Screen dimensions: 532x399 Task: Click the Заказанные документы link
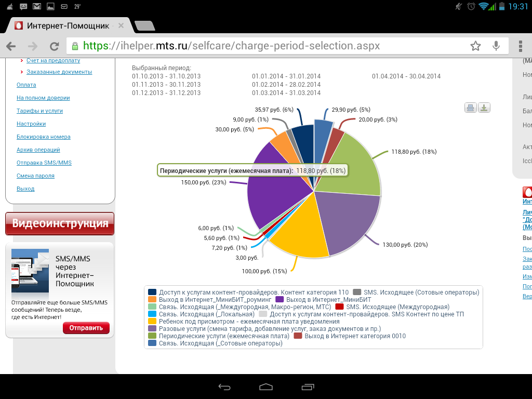pos(59,72)
